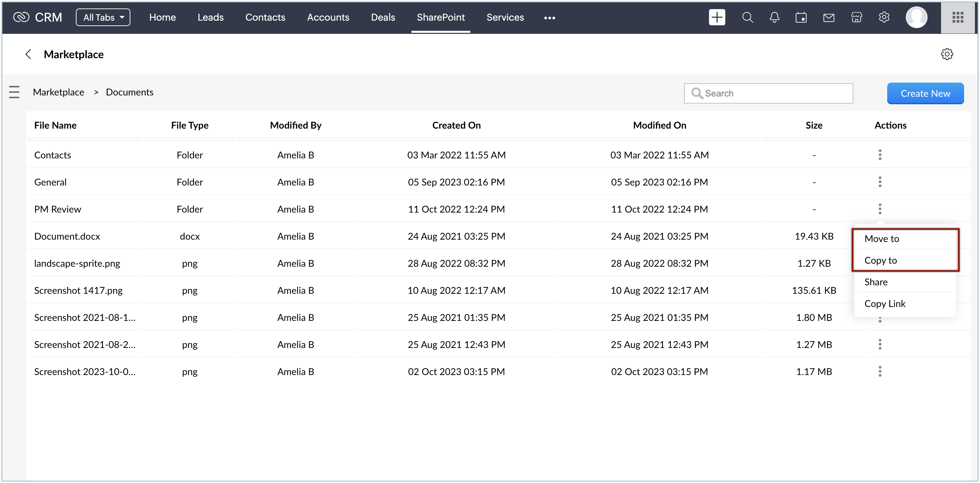
Task: Open the apps grid launcher icon
Action: (x=958, y=18)
